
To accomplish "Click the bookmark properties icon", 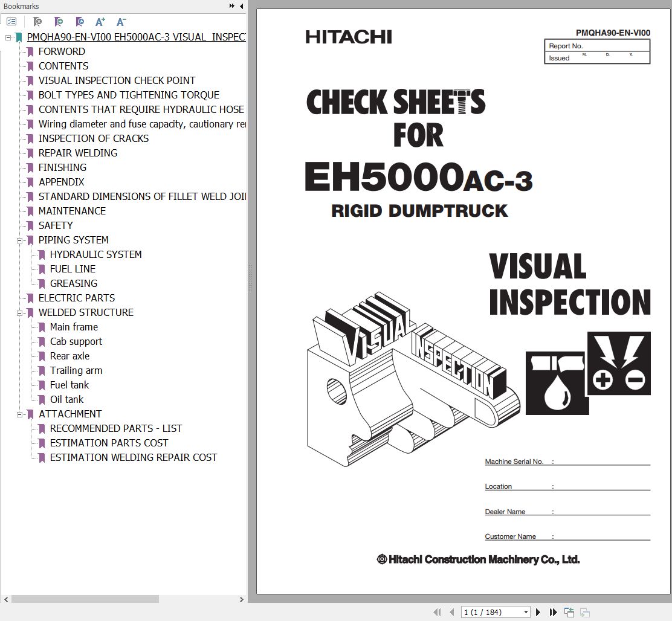I will tap(79, 21).
